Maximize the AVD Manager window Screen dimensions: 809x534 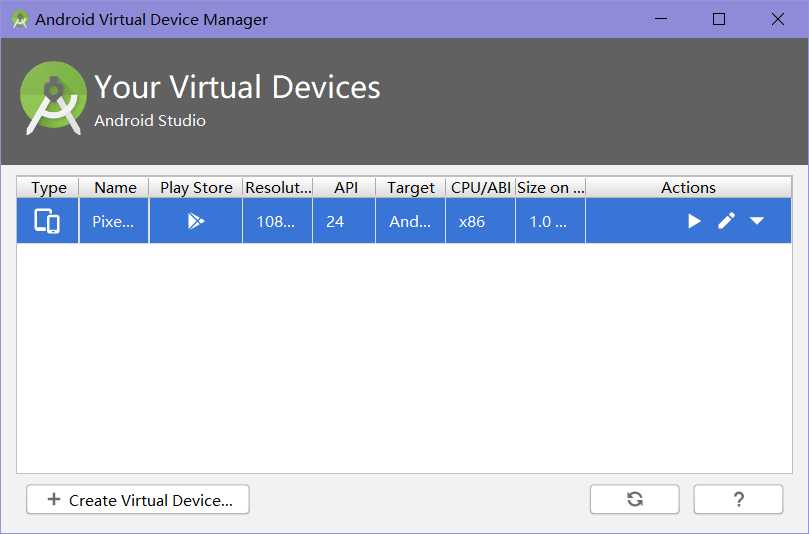click(x=719, y=19)
